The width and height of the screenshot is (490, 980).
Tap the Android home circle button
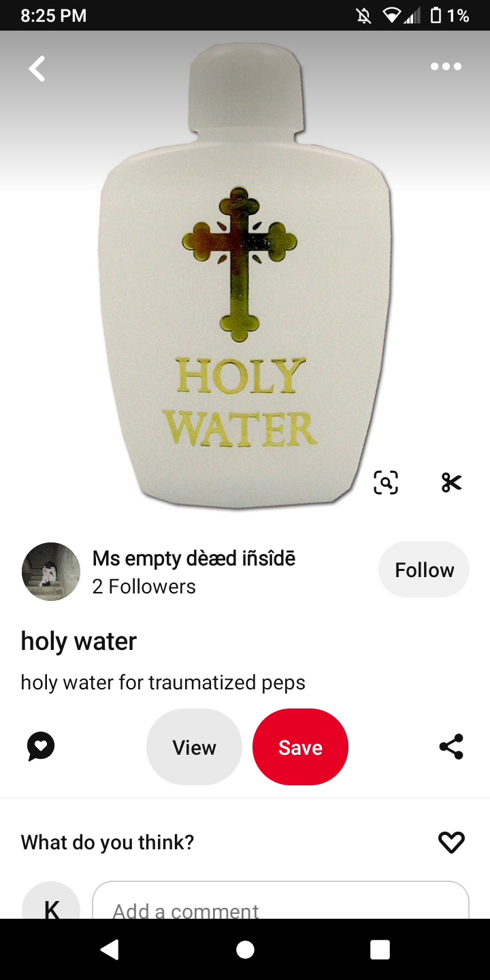(x=245, y=949)
